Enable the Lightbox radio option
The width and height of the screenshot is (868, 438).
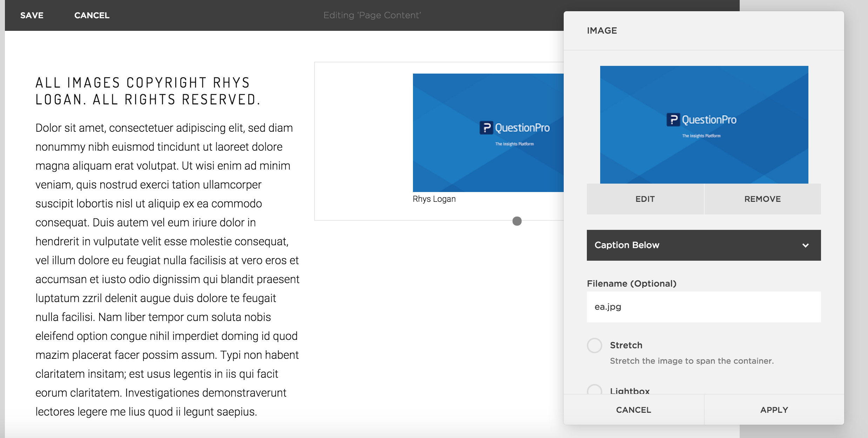[x=595, y=390]
